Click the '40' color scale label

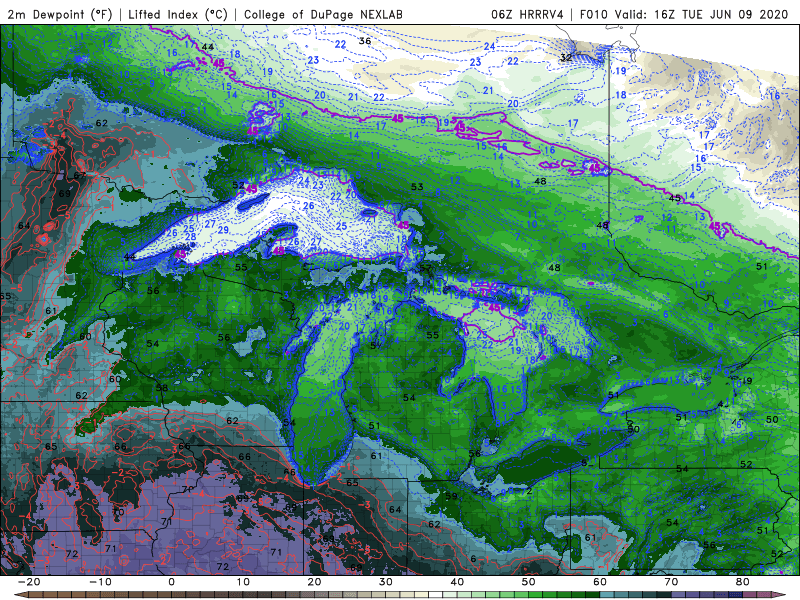[x=457, y=582]
